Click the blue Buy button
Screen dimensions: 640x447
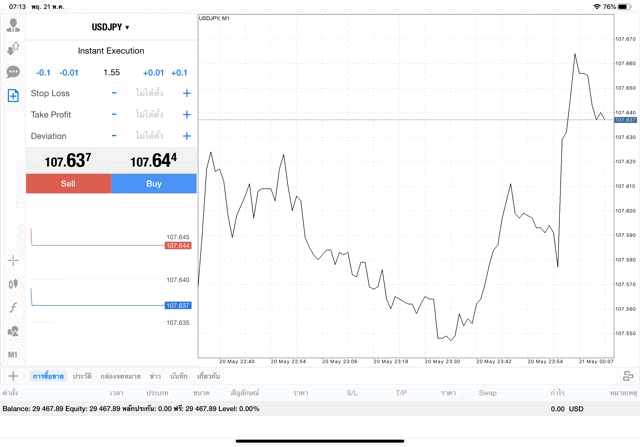(x=154, y=183)
